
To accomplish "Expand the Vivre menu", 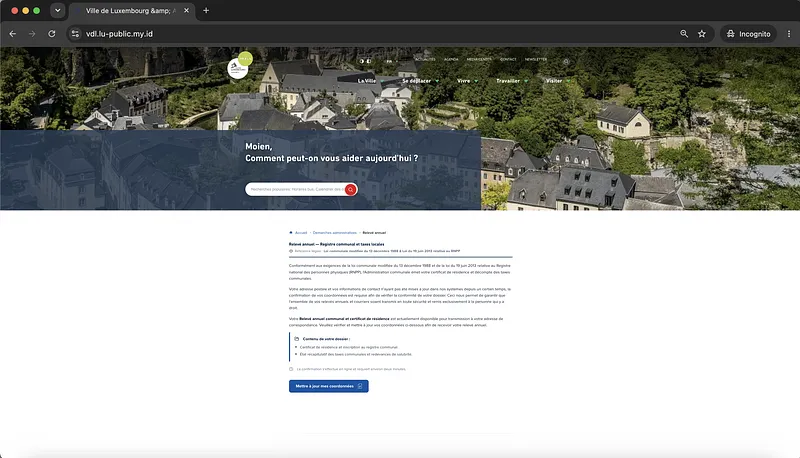I will (467, 81).
